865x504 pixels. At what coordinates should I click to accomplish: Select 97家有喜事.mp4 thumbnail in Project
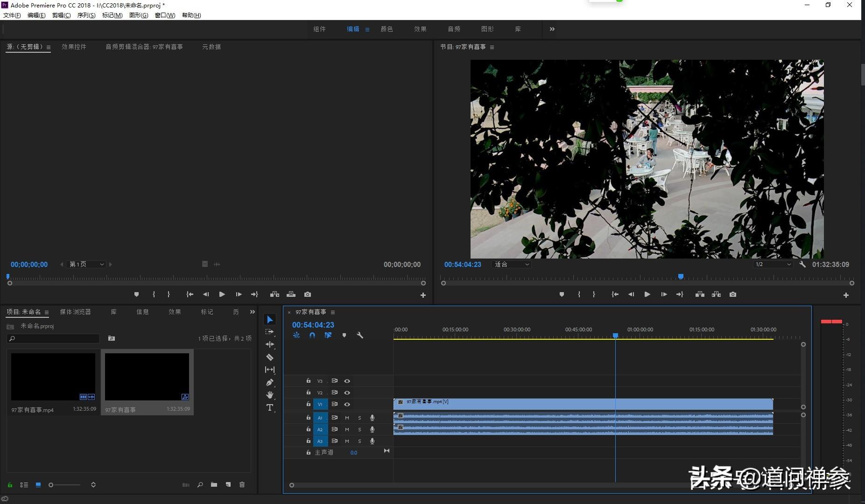tap(53, 377)
